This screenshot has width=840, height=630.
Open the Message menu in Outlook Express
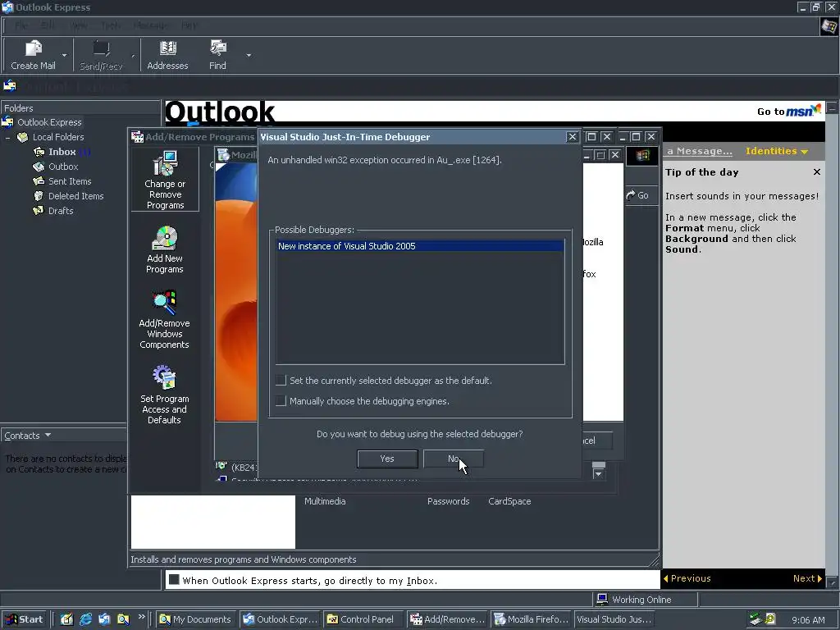149,25
